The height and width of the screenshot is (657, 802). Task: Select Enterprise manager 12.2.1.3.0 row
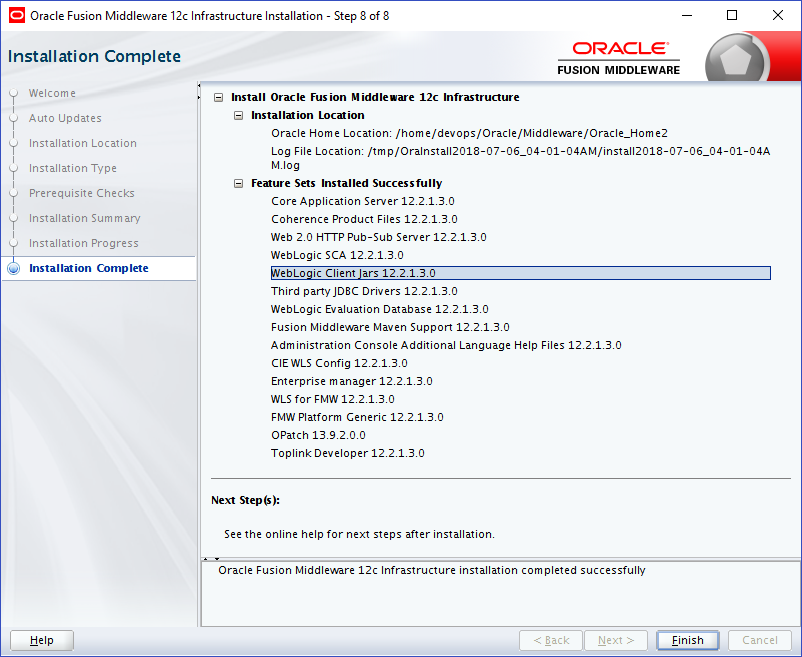coord(351,381)
